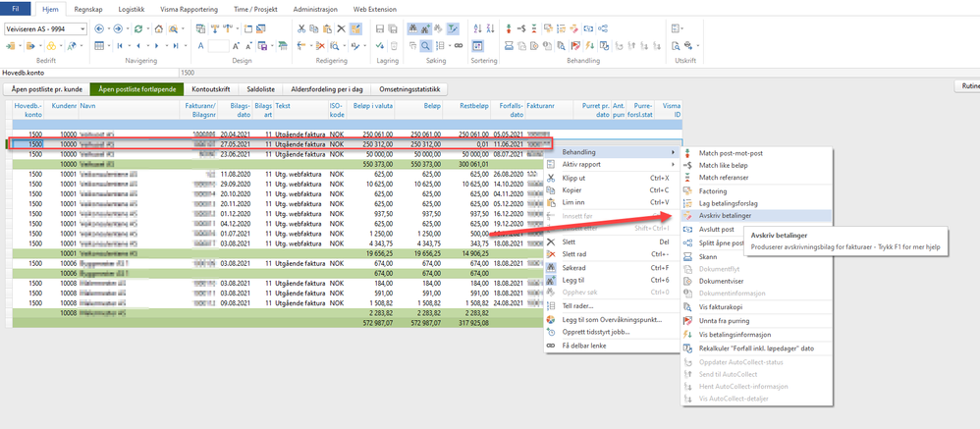
Task: Open the Visma Rapportering ribbon tab
Action: tap(191, 10)
